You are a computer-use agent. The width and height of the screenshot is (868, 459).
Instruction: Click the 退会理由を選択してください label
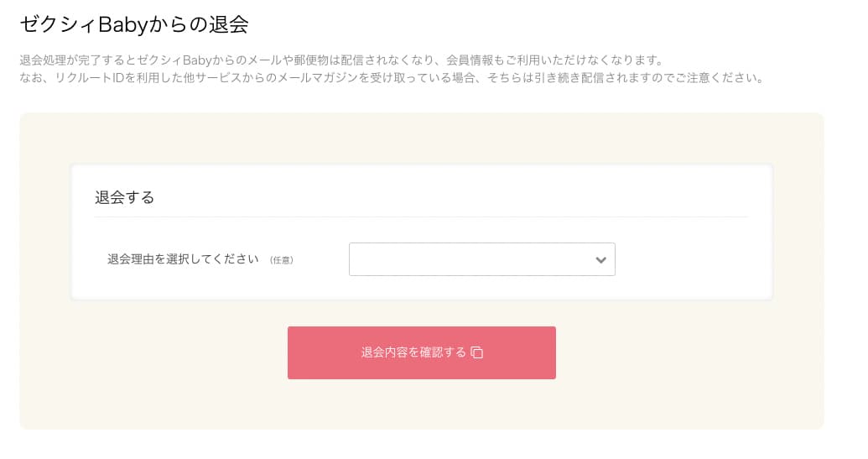(183, 258)
